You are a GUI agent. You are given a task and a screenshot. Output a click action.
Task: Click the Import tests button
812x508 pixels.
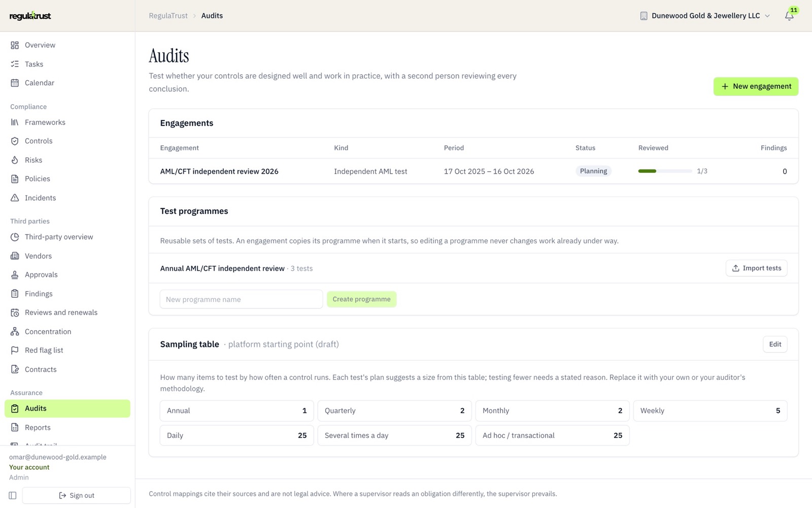point(756,268)
